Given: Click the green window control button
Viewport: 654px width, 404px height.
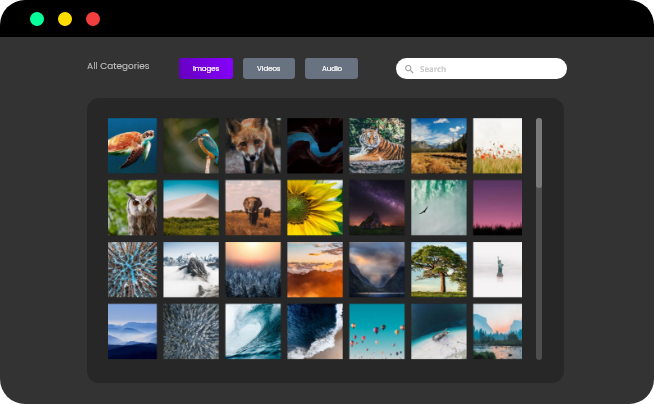Looking at the screenshot, I should tap(37, 19).
